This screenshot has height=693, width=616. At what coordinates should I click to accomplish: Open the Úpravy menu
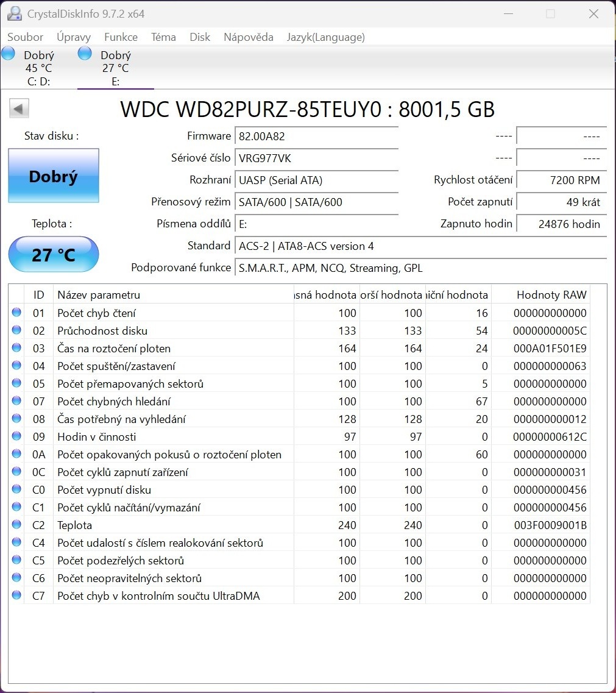click(73, 37)
